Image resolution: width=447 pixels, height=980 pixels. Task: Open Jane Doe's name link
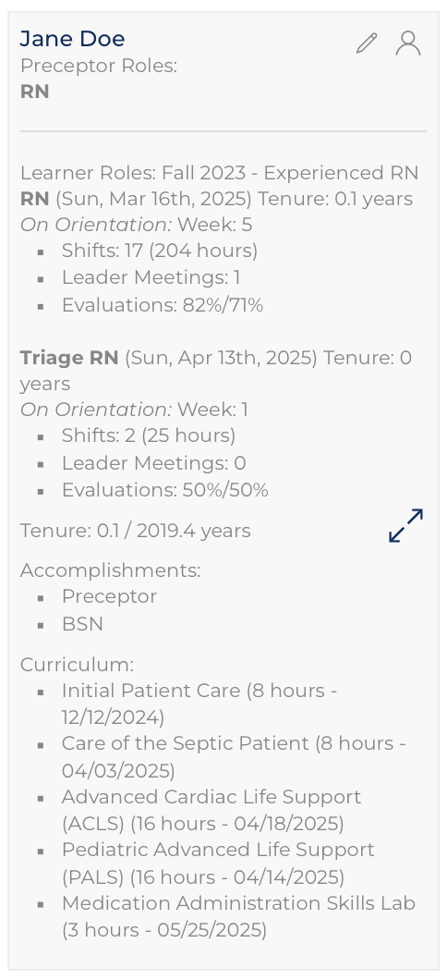point(72,39)
